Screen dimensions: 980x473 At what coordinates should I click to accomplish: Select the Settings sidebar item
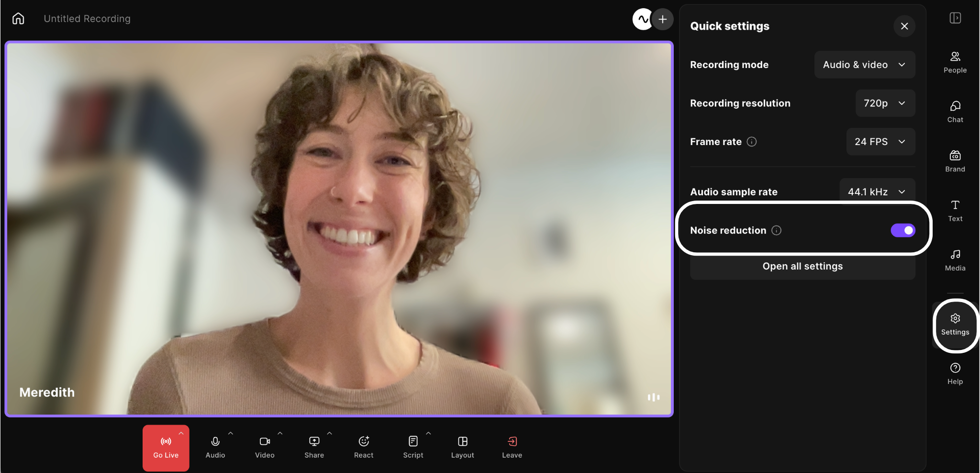(x=955, y=325)
